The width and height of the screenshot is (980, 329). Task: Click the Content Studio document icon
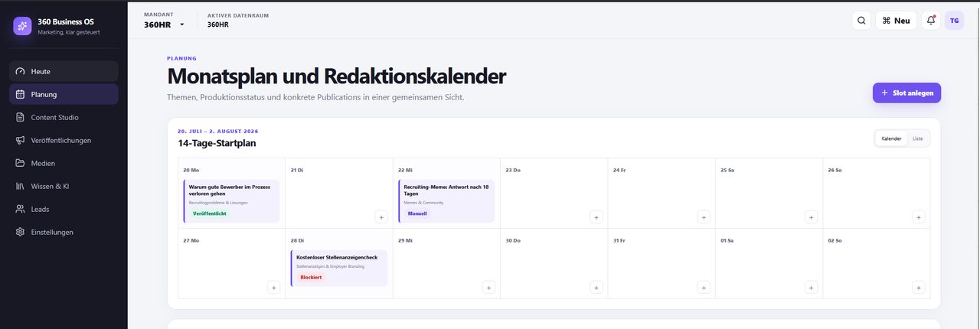coord(21,117)
